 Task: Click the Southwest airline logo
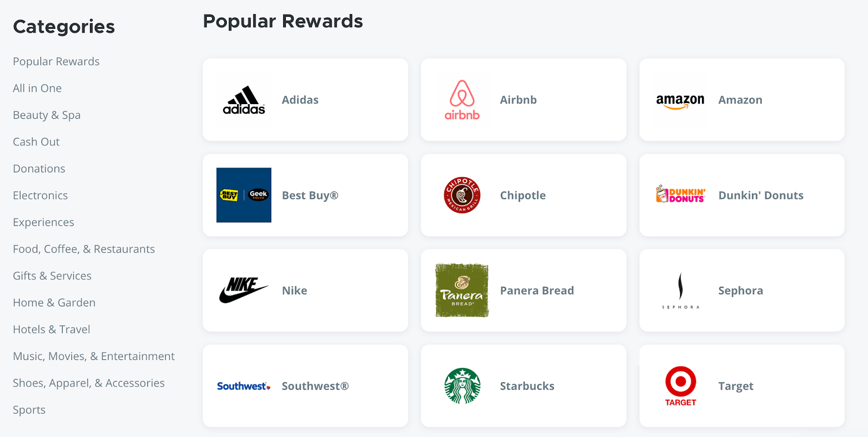point(244,385)
